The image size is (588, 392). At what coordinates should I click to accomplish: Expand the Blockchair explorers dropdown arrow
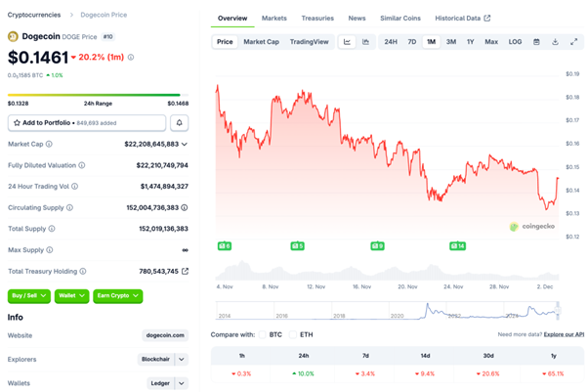[181, 359]
